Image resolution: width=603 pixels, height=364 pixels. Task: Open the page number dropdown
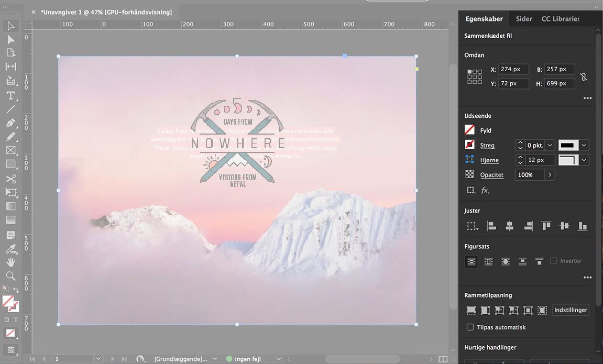point(98,359)
